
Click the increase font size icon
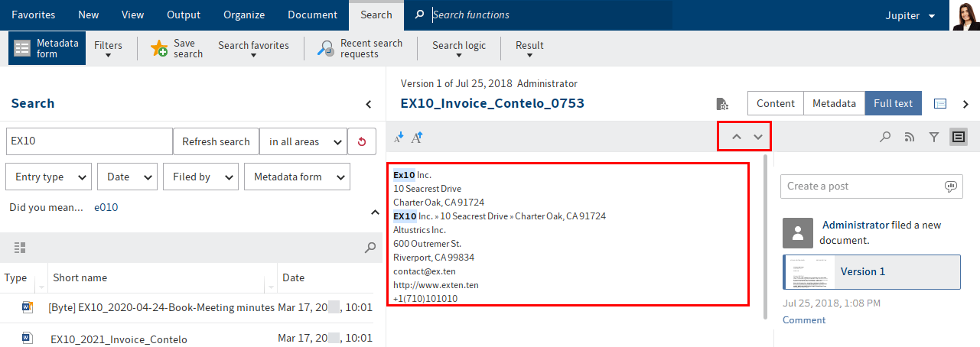417,138
